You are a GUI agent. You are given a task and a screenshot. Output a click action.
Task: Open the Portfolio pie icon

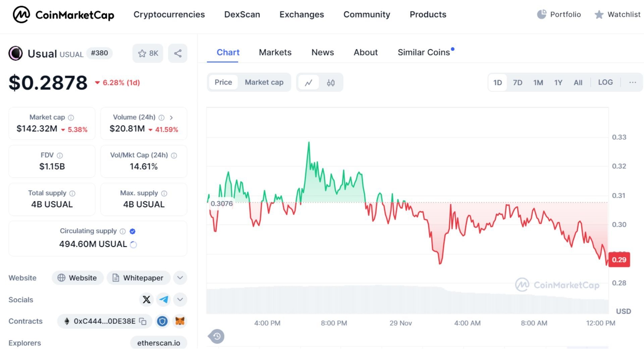tap(541, 14)
